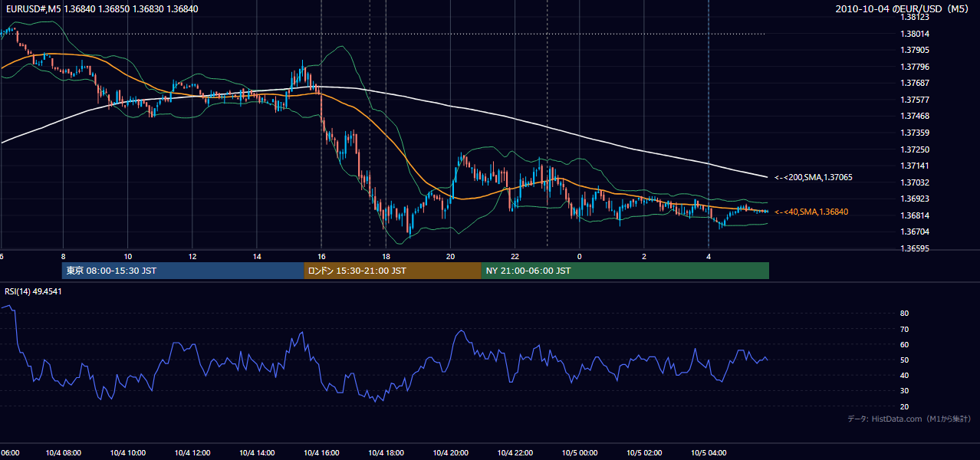Click bottom time label 10/4 08:00
Image resolution: width=980 pixels, height=460 pixels.
point(63,452)
